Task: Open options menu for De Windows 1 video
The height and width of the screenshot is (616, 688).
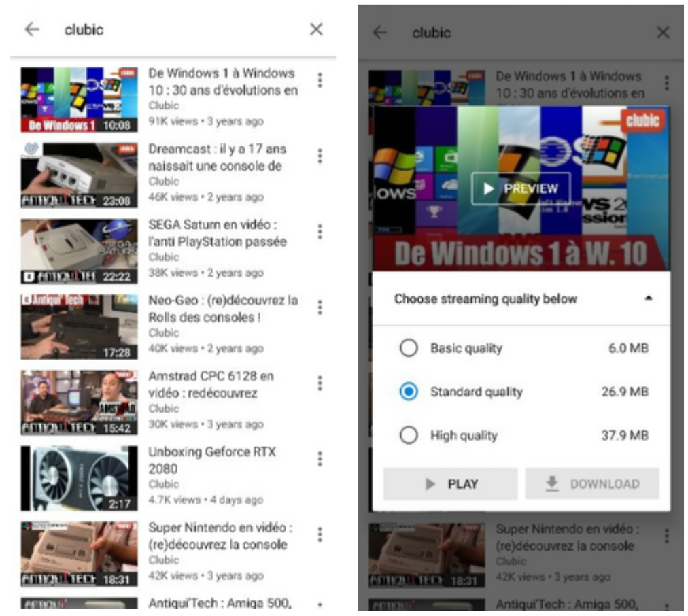Action: point(320,80)
